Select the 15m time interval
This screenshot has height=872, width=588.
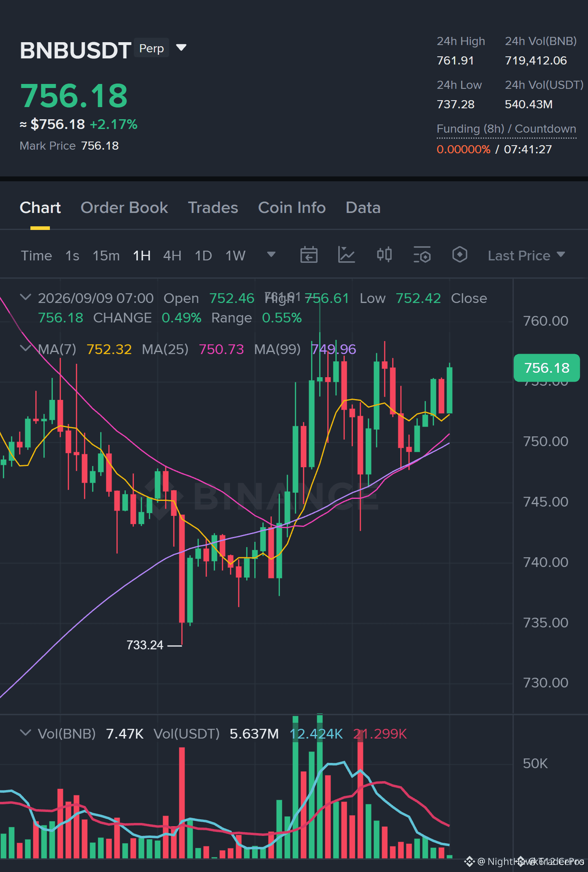tap(106, 256)
